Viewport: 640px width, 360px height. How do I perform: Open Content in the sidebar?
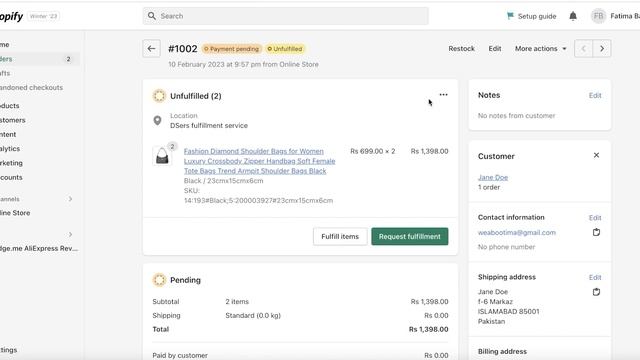tap(8, 134)
